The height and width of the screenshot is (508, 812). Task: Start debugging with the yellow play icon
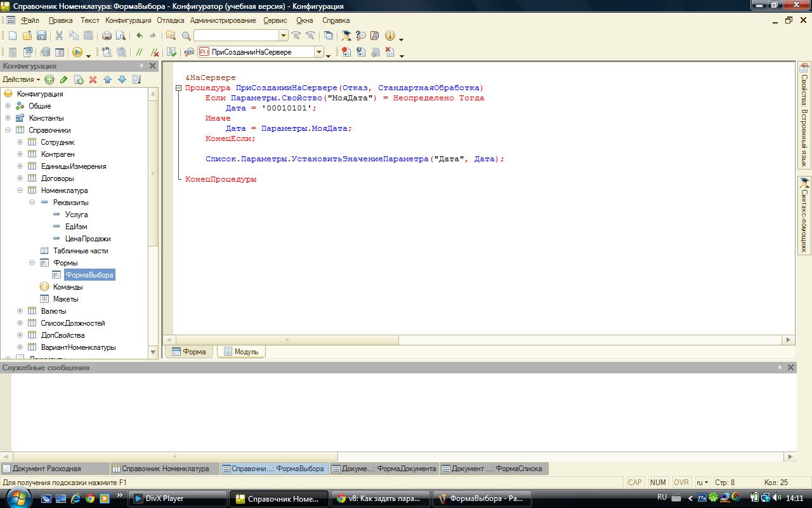(x=77, y=53)
